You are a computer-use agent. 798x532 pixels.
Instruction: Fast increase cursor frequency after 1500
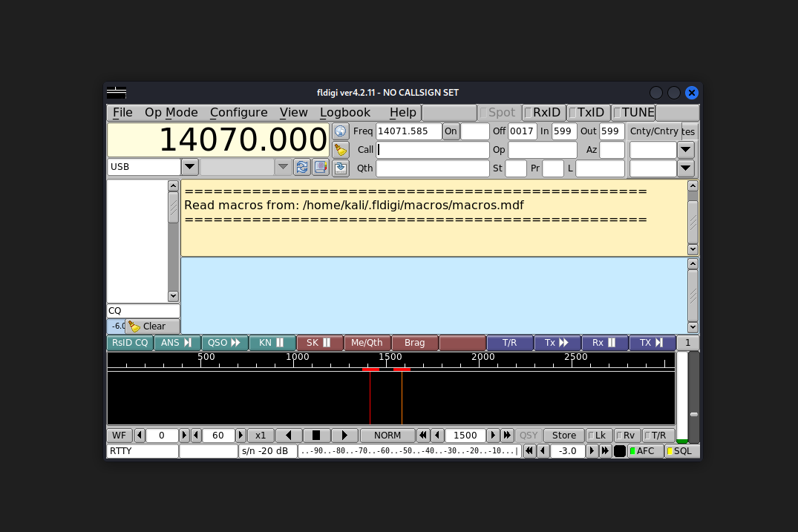pyautogui.click(x=507, y=436)
